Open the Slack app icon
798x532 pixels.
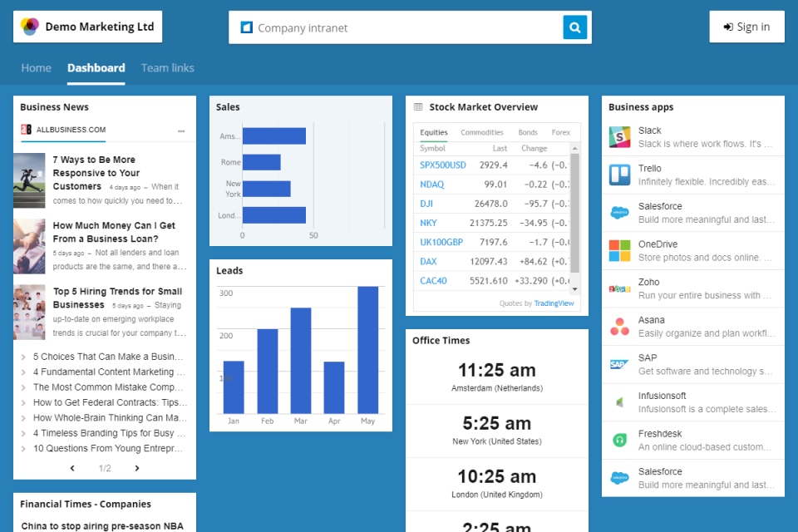point(619,137)
